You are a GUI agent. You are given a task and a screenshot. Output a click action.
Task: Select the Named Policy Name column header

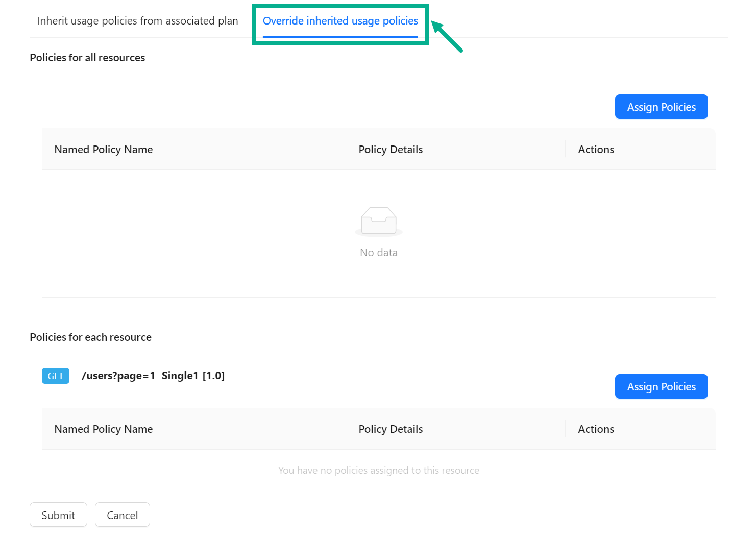103,149
